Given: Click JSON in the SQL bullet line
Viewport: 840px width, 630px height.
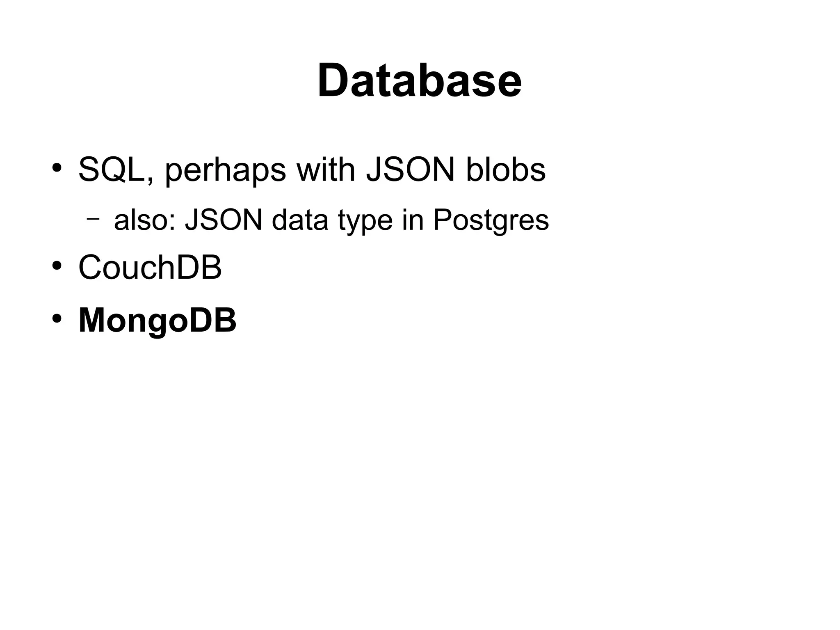Looking at the screenshot, I should click(x=410, y=170).
